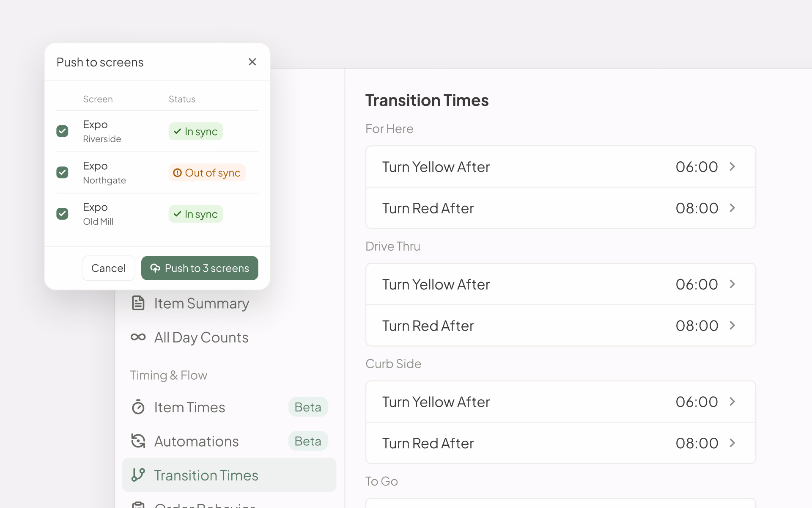
Task: Click the Status column header
Action: 182,99
